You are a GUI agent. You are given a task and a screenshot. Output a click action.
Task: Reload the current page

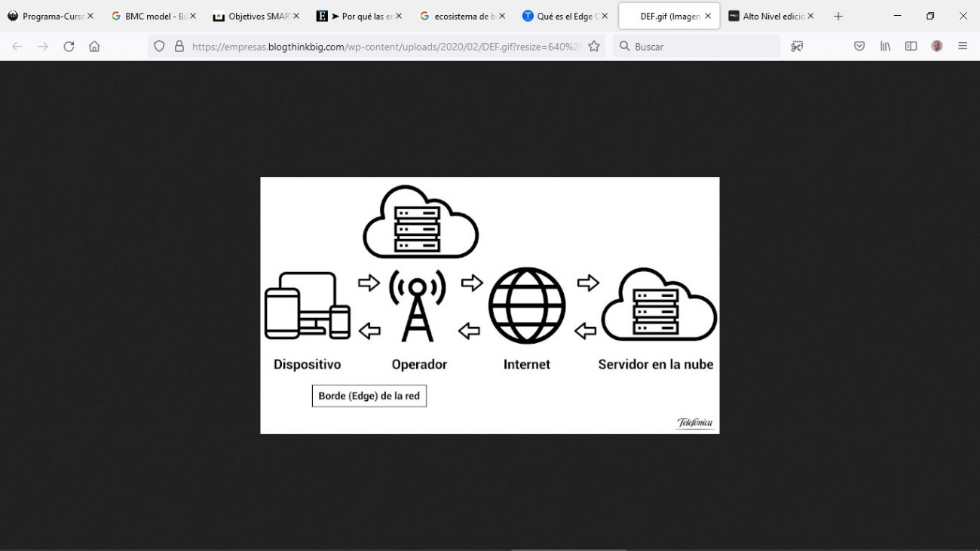point(69,47)
